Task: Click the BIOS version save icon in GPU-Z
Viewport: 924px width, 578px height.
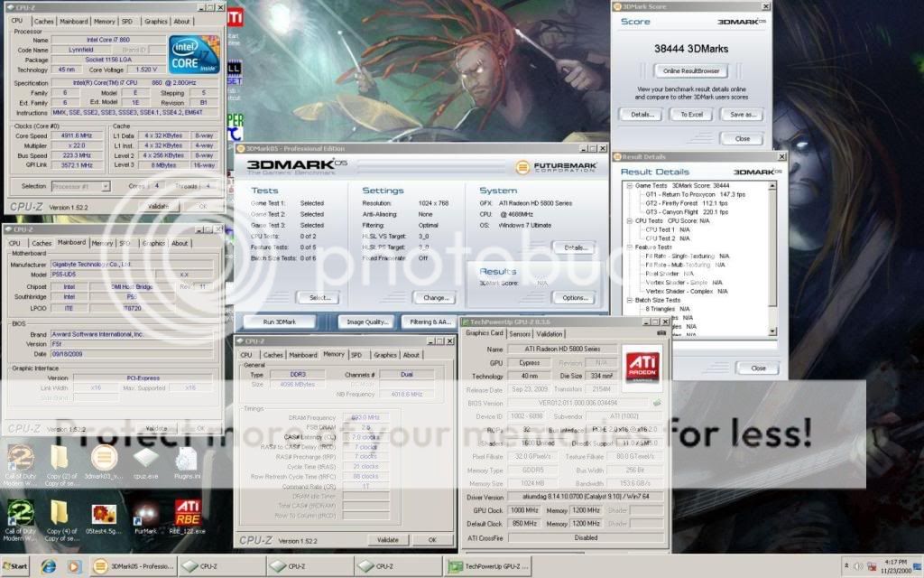Action: coord(657,403)
